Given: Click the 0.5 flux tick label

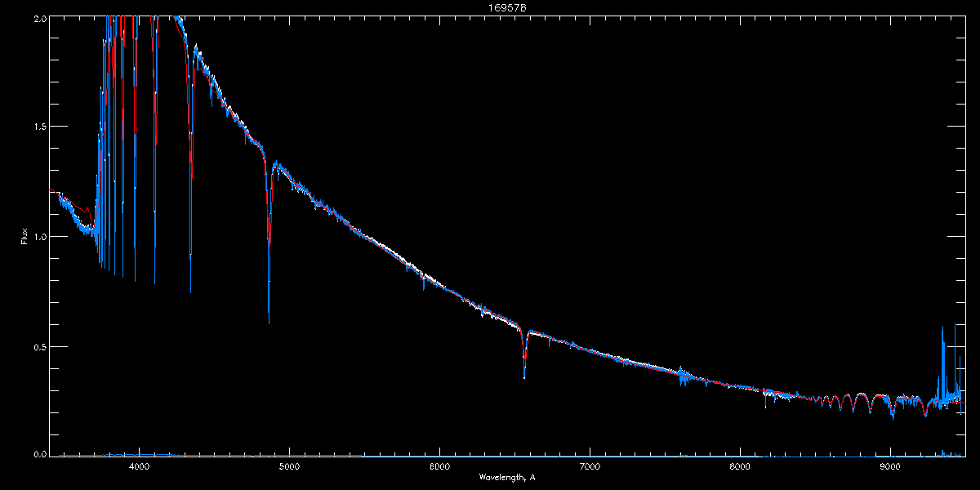Looking at the screenshot, I should 39,346.
